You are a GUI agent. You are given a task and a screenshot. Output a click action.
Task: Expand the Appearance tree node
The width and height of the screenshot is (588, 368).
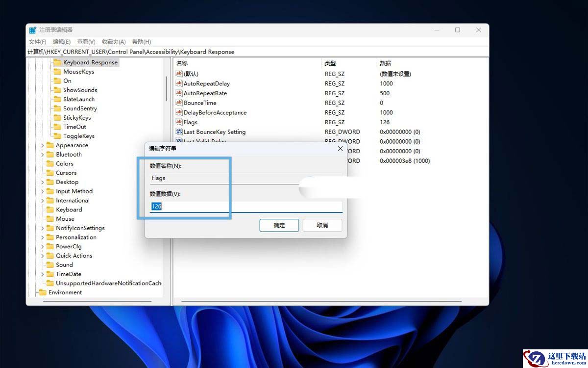click(43, 145)
